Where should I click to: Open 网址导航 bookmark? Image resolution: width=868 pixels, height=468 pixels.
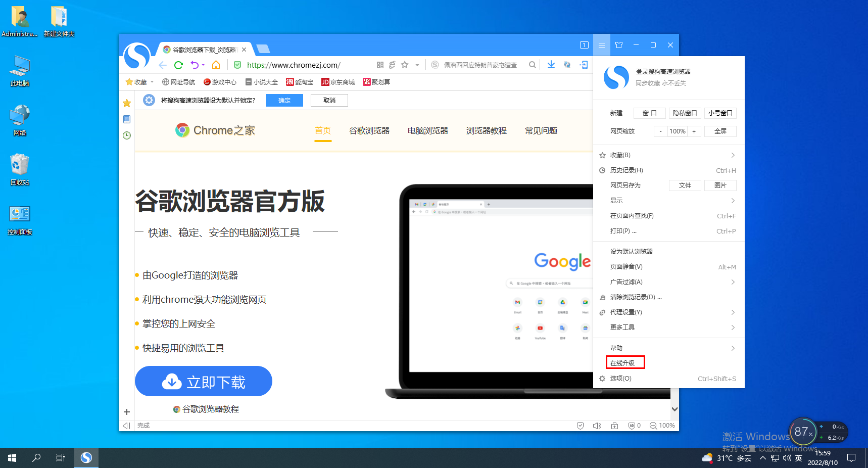point(178,82)
